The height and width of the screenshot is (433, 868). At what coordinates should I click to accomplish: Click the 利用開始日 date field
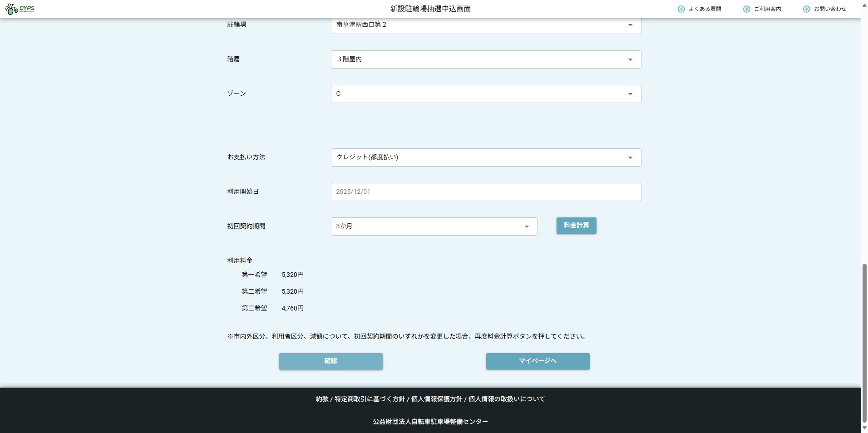click(486, 192)
